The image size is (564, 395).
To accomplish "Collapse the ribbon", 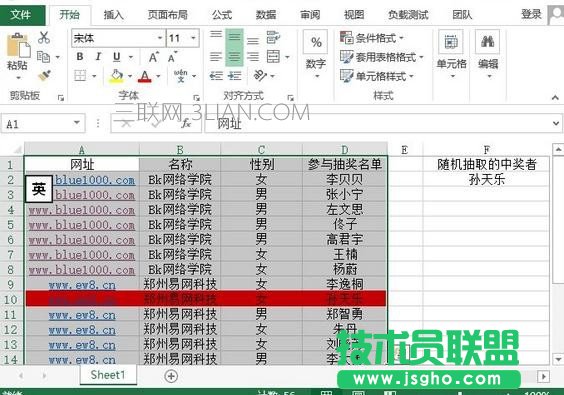I will coord(555,97).
